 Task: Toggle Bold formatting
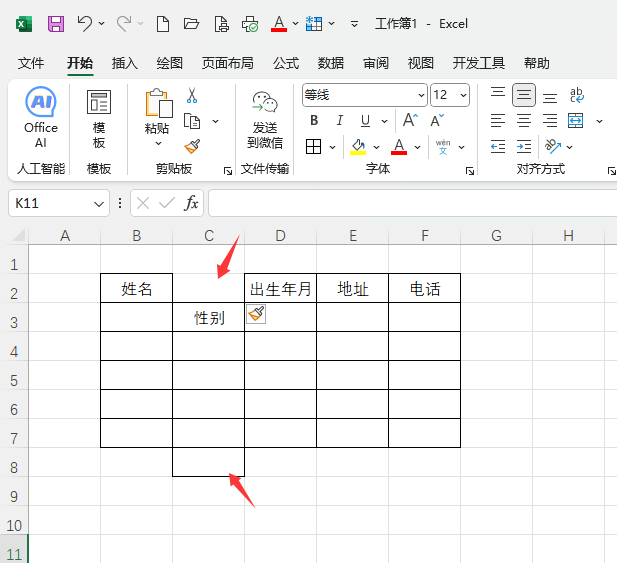click(314, 120)
